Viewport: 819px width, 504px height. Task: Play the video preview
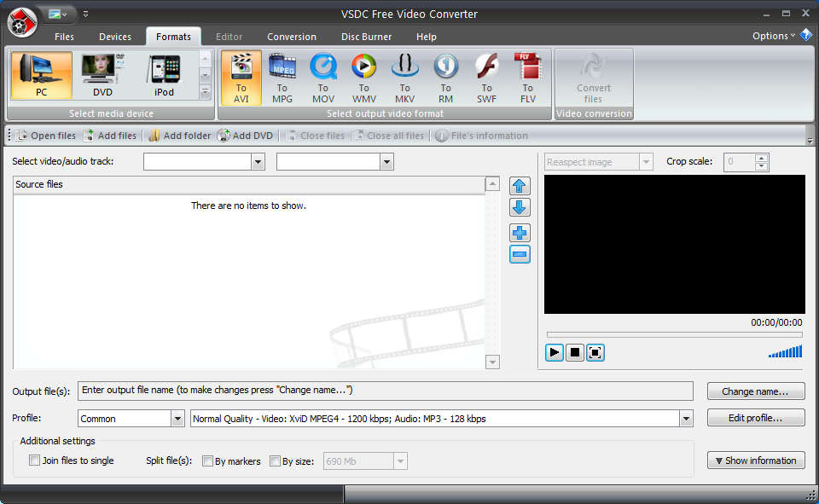tap(555, 352)
